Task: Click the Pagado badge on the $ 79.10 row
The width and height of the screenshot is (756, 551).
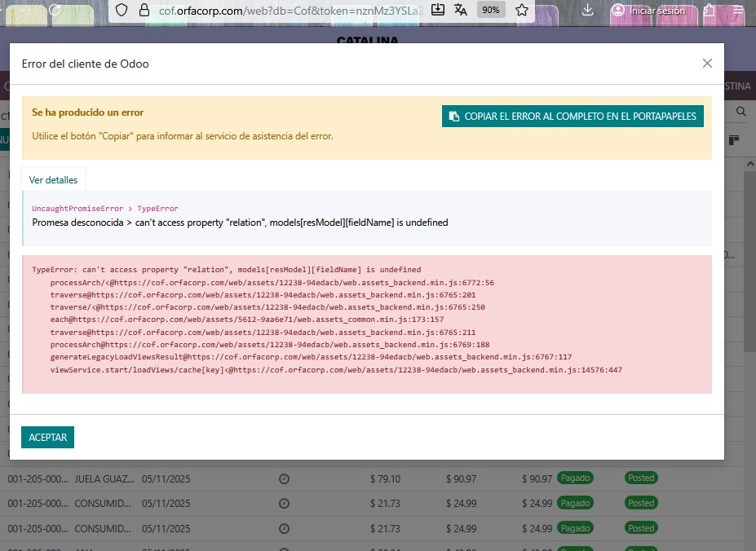Action: click(575, 478)
